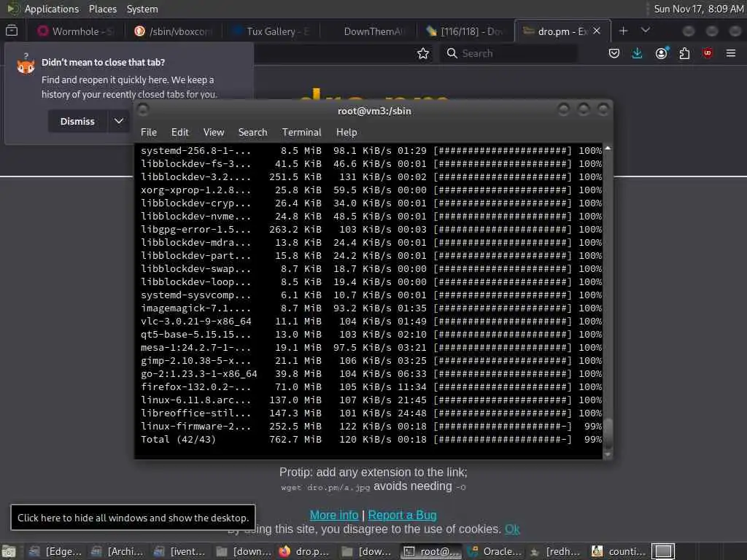Click libreoffice-stil... package row
Viewport: 747px width, 560px height.
click(x=371, y=413)
